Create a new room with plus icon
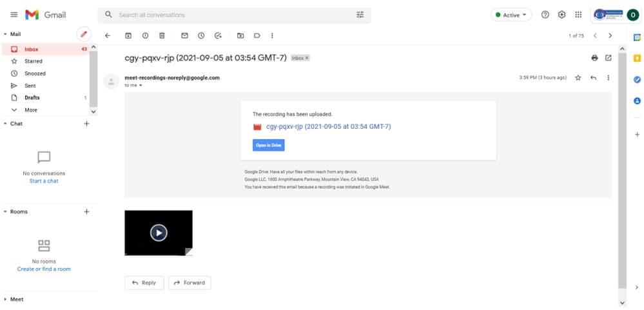Screen dimensions: 644x310 pyautogui.click(x=86, y=212)
